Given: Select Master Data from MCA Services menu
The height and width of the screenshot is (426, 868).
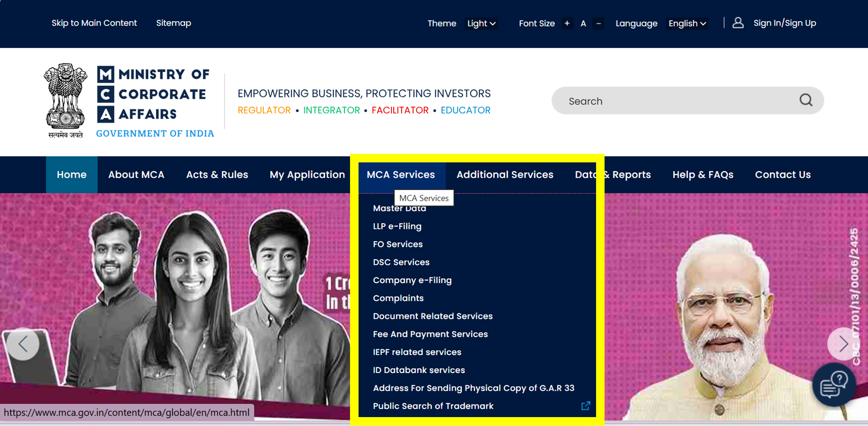Looking at the screenshot, I should click(399, 208).
